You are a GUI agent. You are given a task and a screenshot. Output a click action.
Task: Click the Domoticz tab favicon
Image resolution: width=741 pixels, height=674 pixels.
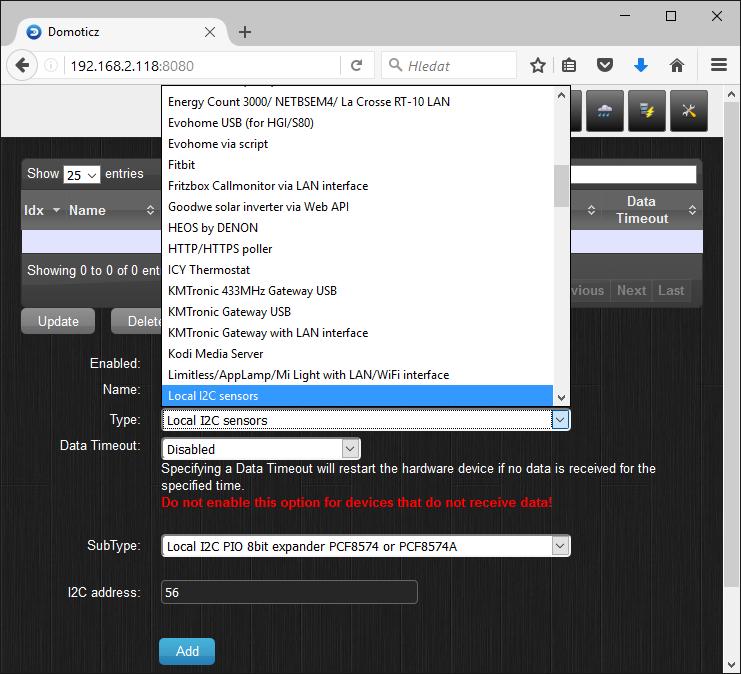(x=34, y=32)
